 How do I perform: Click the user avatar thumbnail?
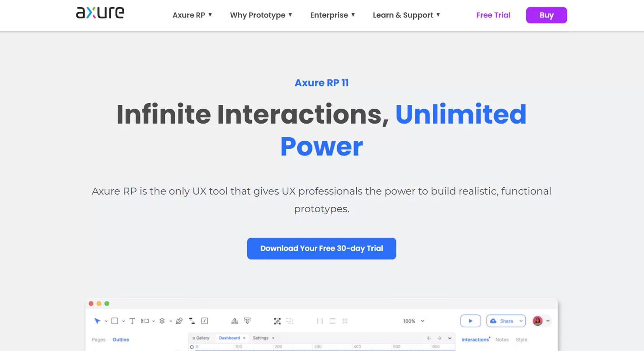[538, 321]
